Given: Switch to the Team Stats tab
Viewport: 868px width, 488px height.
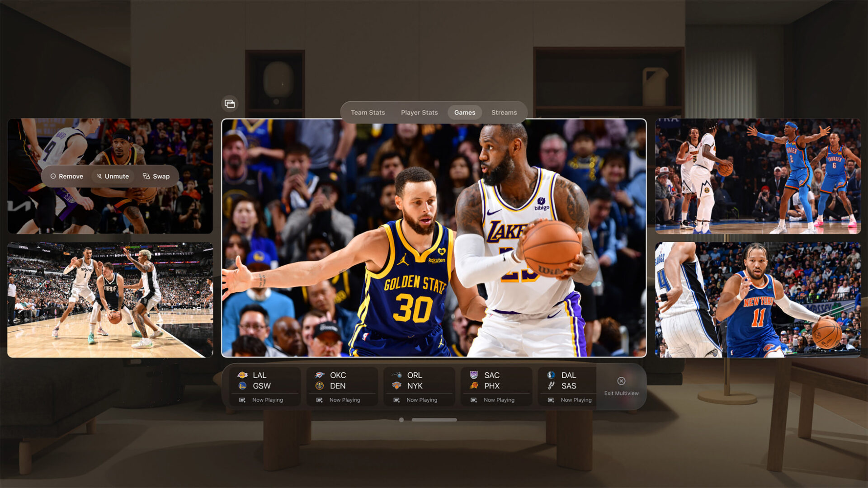Looking at the screenshot, I should 368,112.
